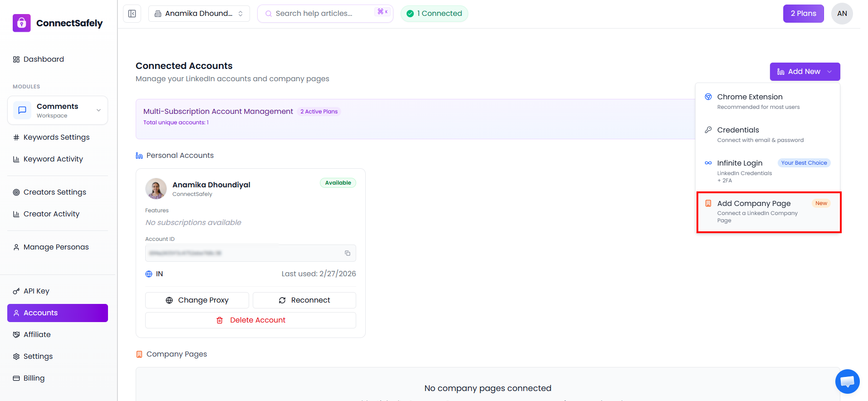Image resolution: width=868 pixels, height=401 pixels.
Task: Open Manage Personas
Action: (x=58, y=247)
